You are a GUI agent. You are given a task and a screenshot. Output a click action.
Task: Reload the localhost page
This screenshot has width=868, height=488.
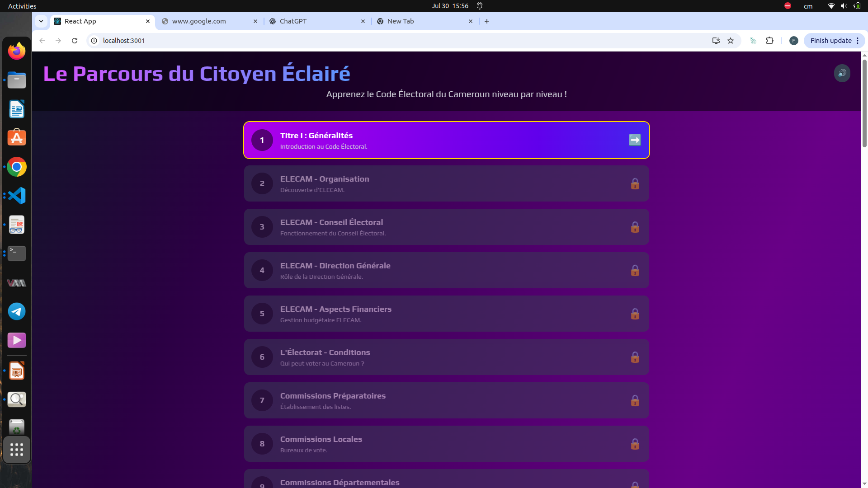[75, 41]
